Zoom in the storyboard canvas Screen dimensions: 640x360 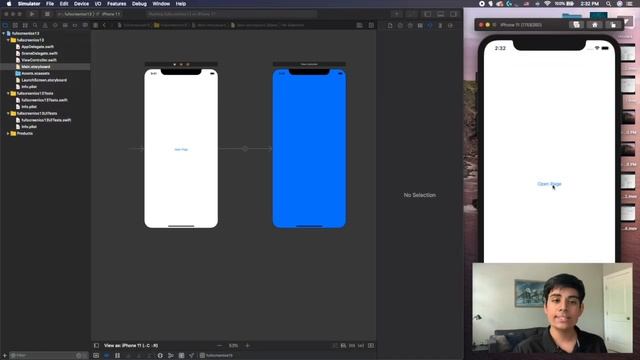pos(247,346)
